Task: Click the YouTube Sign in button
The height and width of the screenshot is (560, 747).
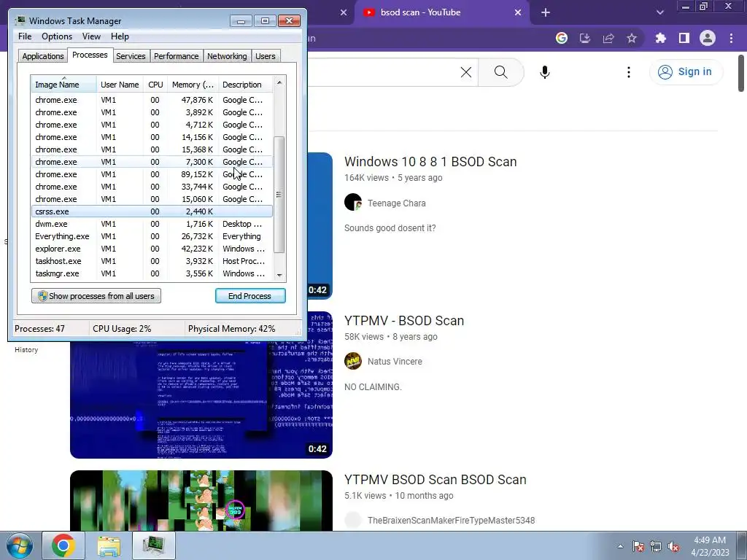Action: click(686, 72)
